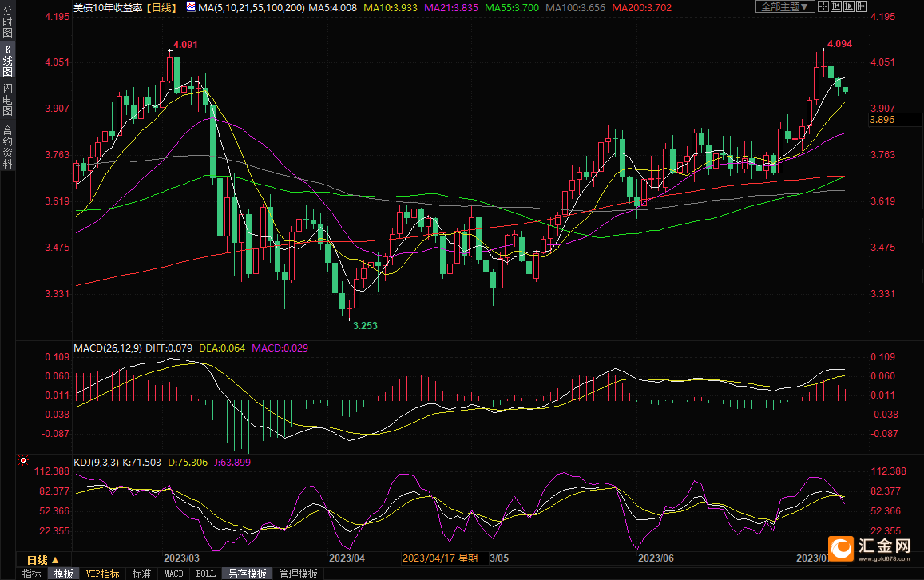Choose the MACD template button
Screen dimensions: 924x580
tap(173, 574)
